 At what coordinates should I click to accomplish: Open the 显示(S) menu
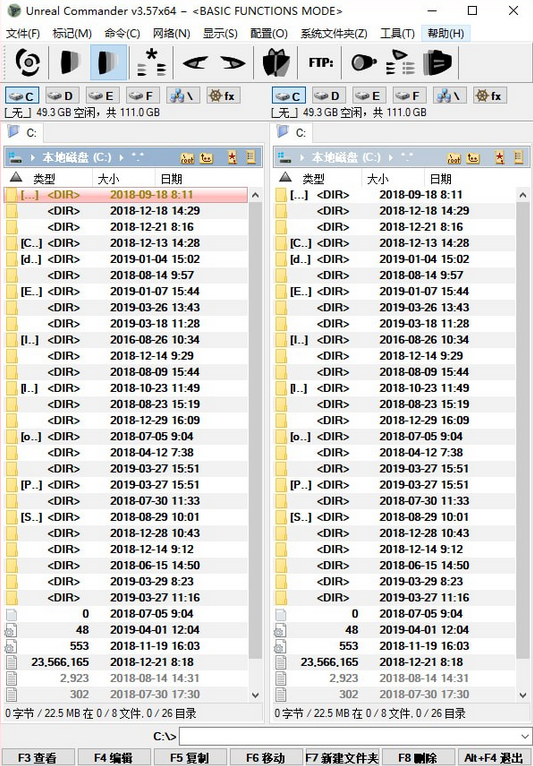point(220,34)
